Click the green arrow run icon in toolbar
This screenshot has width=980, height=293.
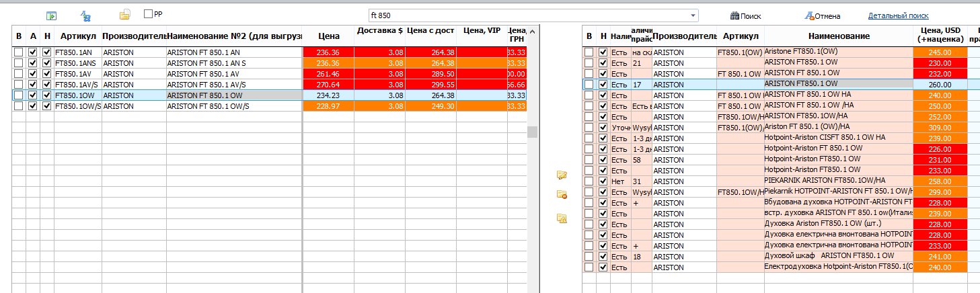51,15
